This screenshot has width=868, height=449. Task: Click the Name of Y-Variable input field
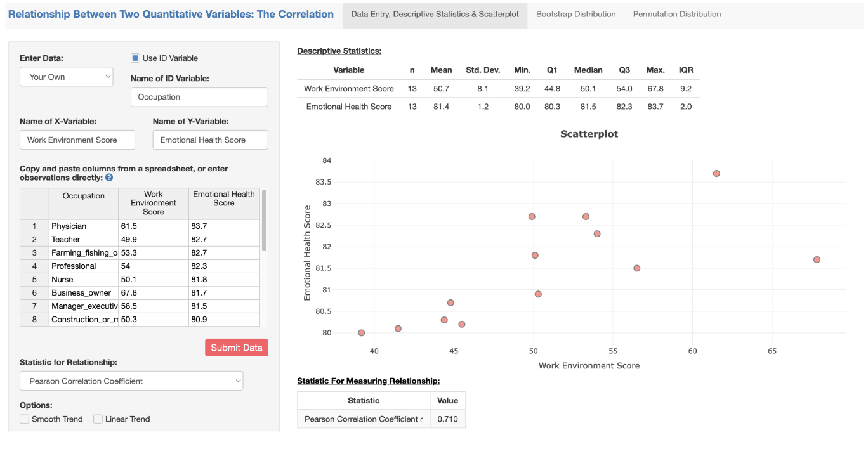(x=210, y=140)
